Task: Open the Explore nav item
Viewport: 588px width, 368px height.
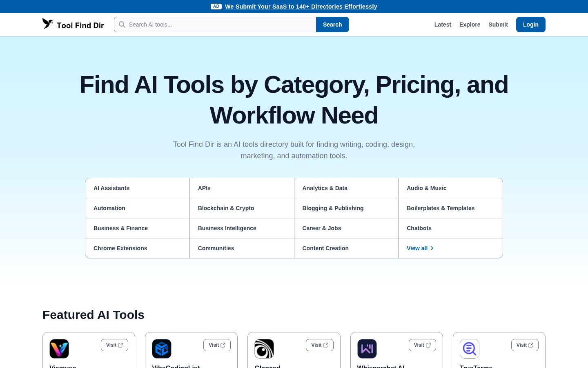Action: 470,25
